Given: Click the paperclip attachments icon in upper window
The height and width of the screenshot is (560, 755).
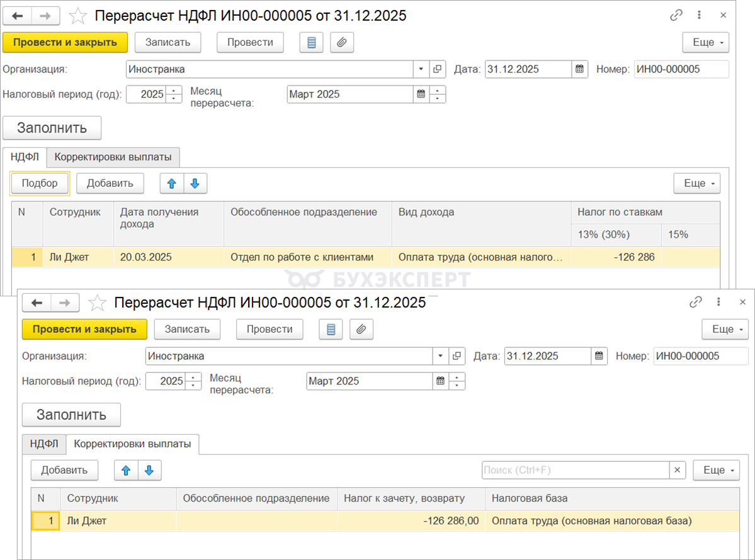Looking at the screenshot, I should [342, 43].
